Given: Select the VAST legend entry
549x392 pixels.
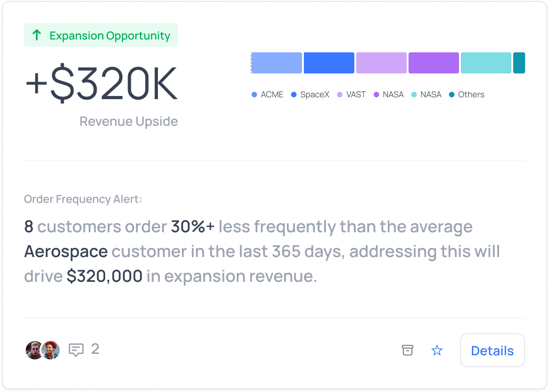Looking at the screenshot, I should (351, 95).
